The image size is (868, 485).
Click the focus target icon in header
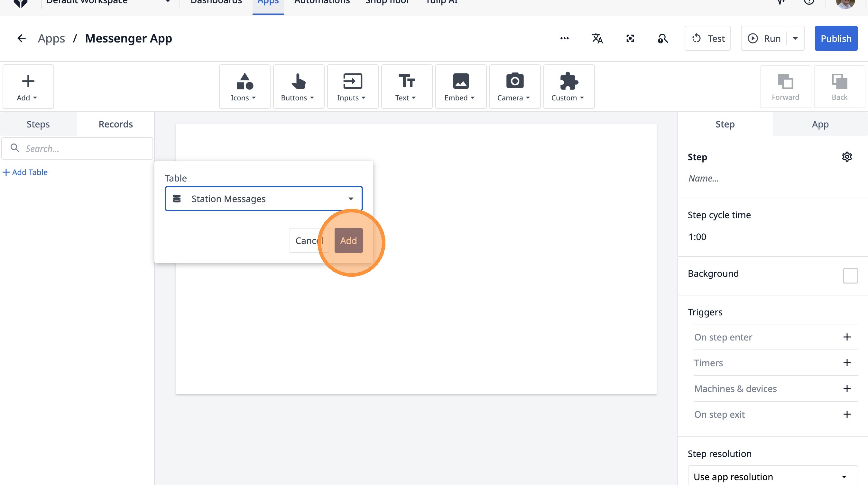click(630, 38)
